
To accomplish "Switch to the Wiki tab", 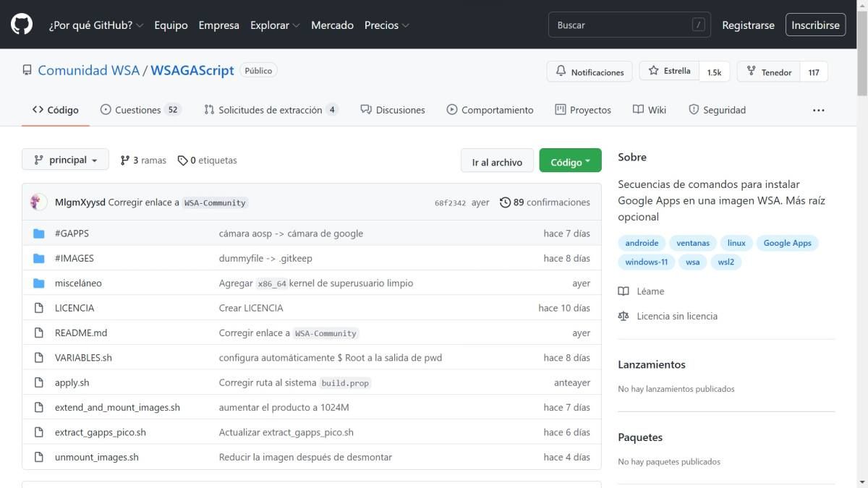I will tap(650, 110).
